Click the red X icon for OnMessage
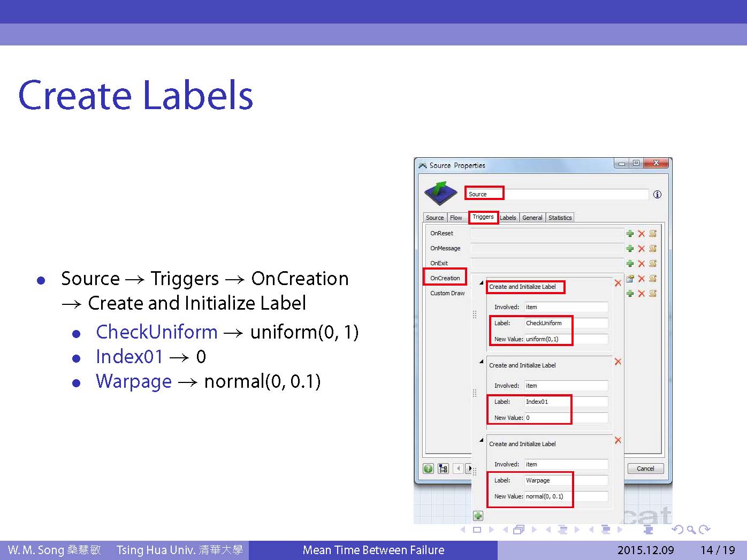 [641, 249]
